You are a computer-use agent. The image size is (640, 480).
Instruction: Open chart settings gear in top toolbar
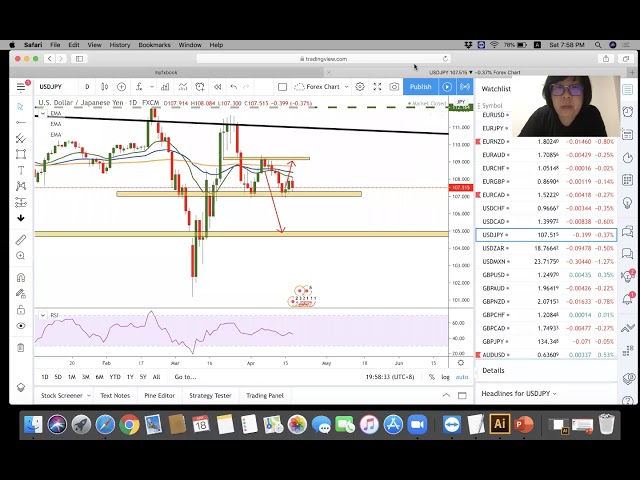click(359, 87)
